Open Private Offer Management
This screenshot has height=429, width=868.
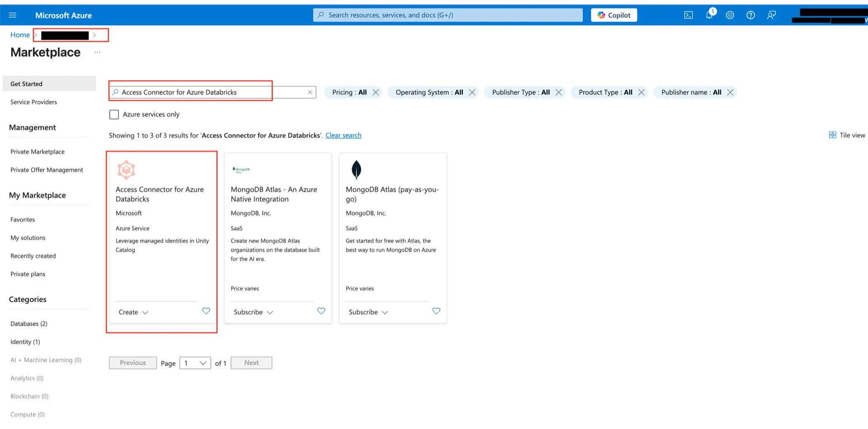point(47,170)
